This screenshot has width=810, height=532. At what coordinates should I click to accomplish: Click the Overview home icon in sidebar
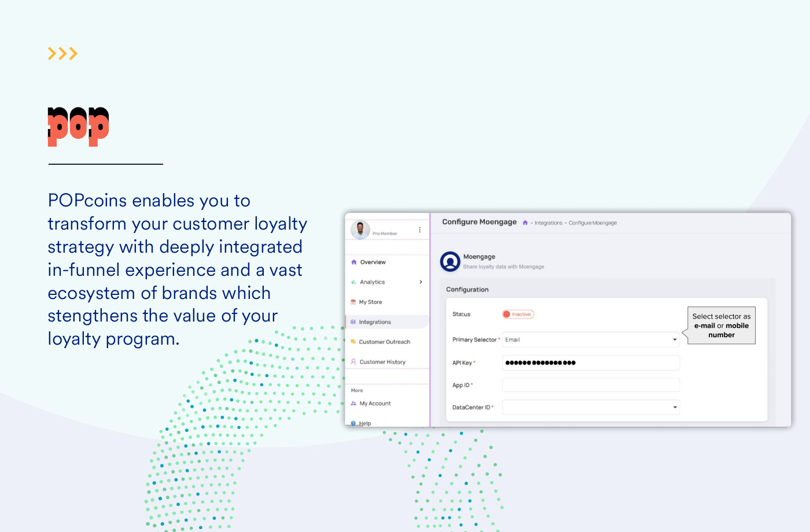tap(354, 262)
